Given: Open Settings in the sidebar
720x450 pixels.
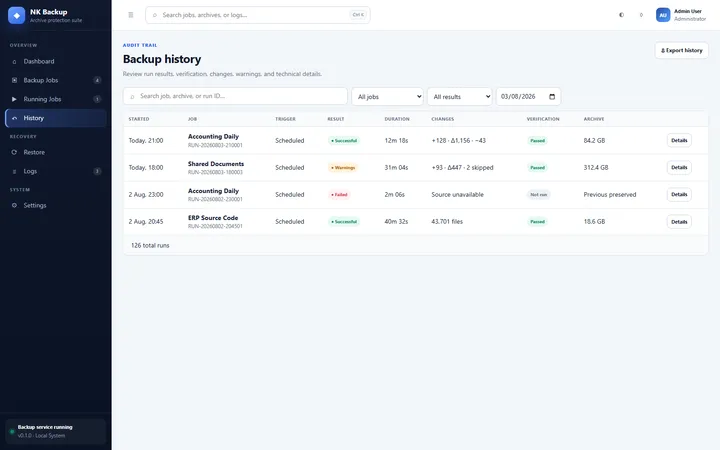Looking at the screenshot, I should point(56,205).
